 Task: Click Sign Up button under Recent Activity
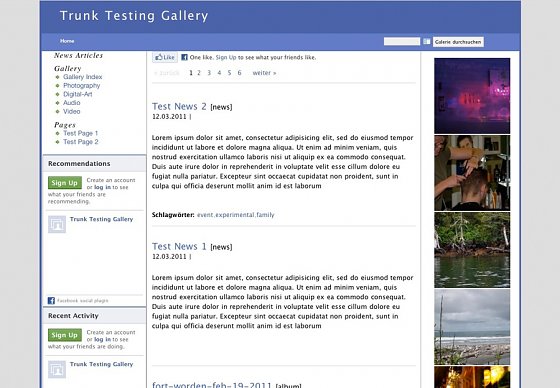65,335
